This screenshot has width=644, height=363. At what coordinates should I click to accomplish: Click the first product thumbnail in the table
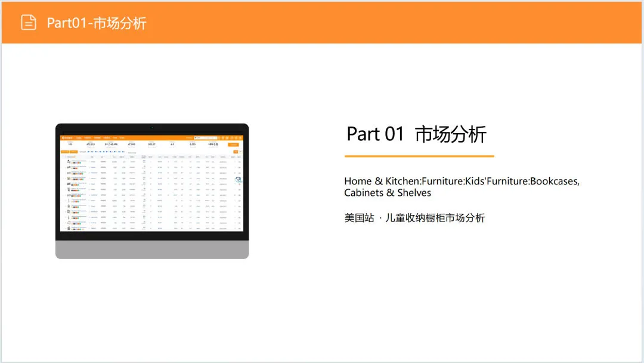69,161
